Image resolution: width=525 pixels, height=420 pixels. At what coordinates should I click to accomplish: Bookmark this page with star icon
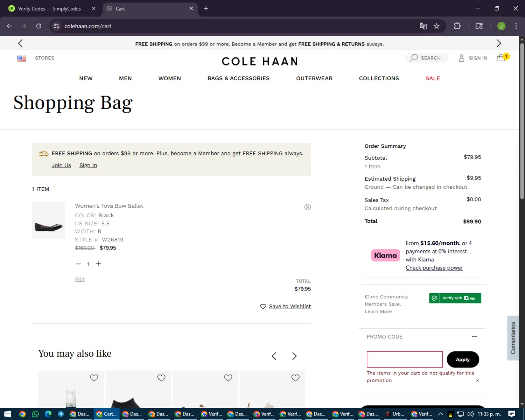[436, 26]
